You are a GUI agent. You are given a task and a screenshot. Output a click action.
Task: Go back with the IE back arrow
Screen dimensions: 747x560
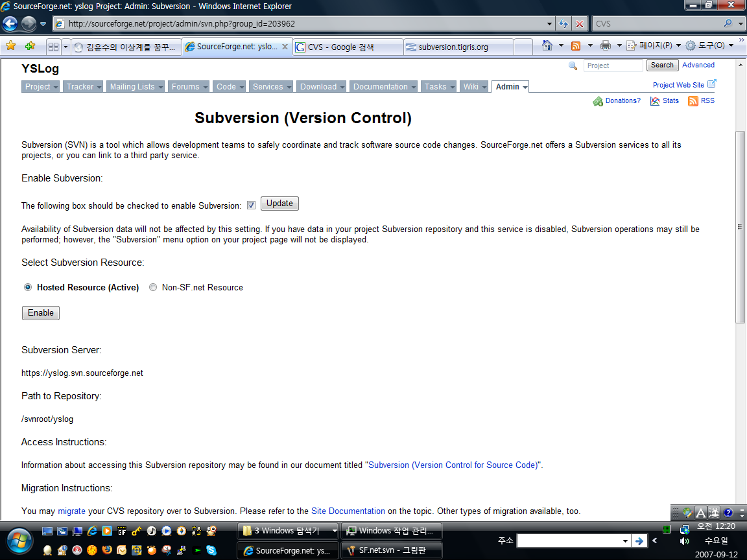10,23
